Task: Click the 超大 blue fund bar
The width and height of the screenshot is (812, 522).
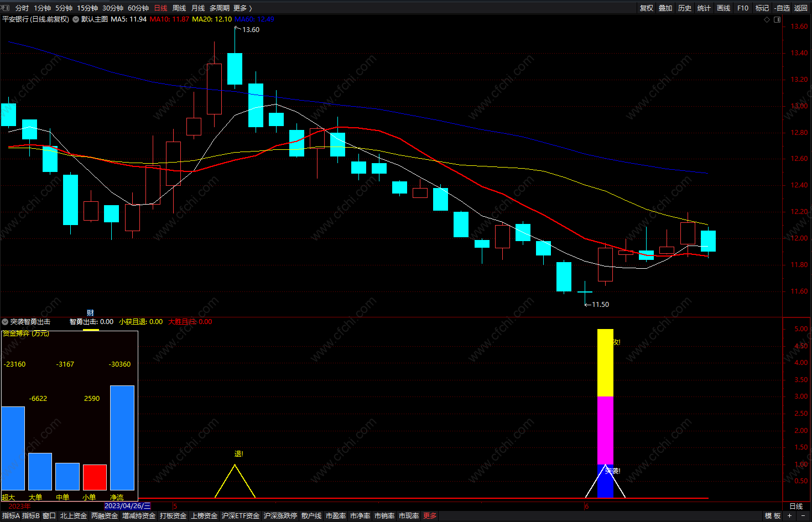Action: [13, 448]
